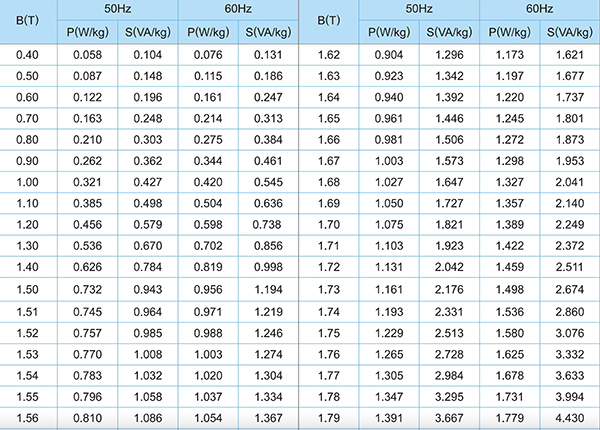The width and height of the screenshot is (600, 430).
Task: Click the left B(T) column header
Action: click(x=28, y=21)
